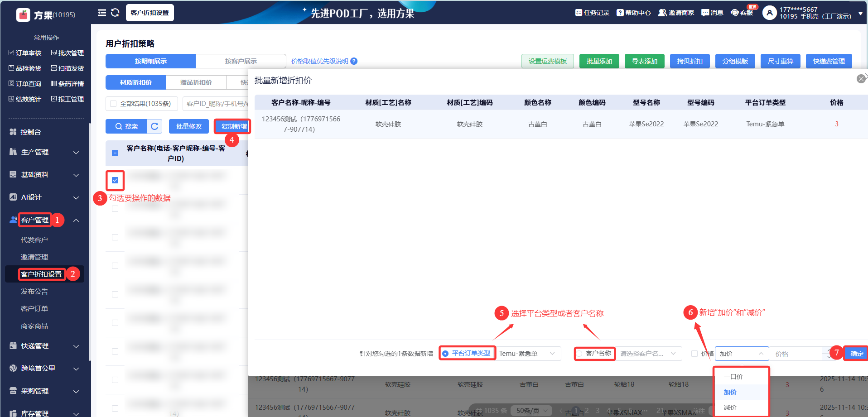This screenshot has width=868, height=417.
Task: Click the 方果 apple logo icon
Action: point(23,14)
